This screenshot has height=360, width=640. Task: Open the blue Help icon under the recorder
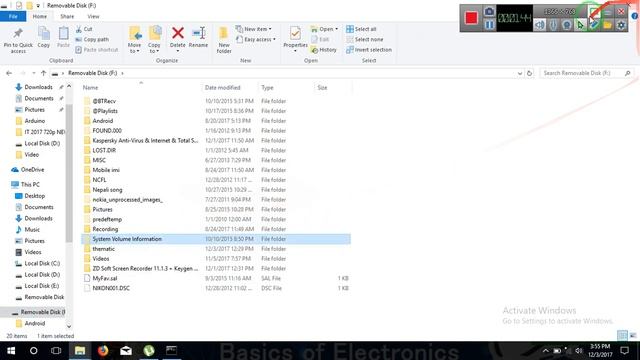635,16
